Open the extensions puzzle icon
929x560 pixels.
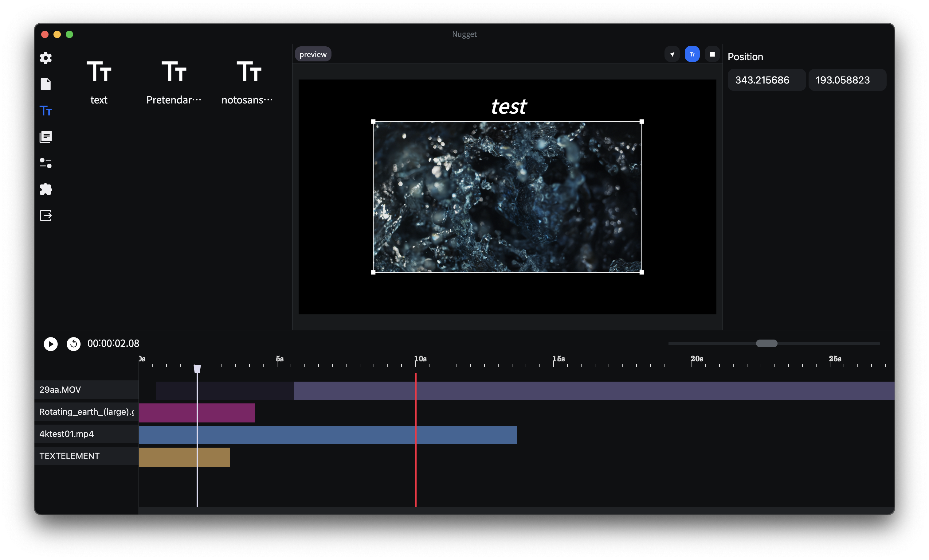click(45, 189)
